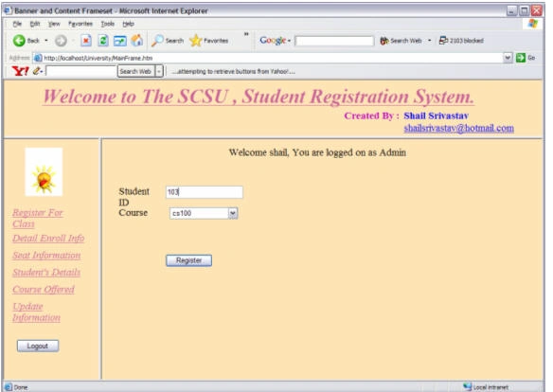Screen dimensions: 553x392
Task: Open the Tools menu
Action: click(x=108, y=24)
